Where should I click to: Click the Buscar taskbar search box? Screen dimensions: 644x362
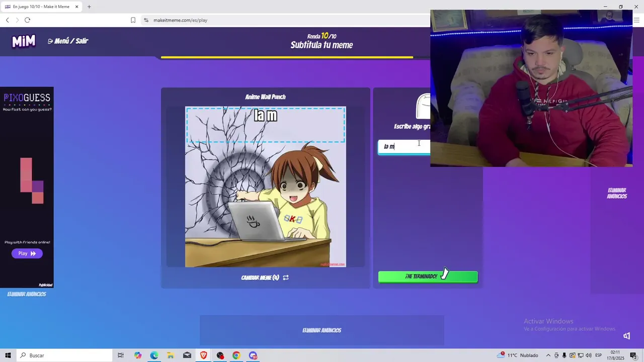[64, 355]
